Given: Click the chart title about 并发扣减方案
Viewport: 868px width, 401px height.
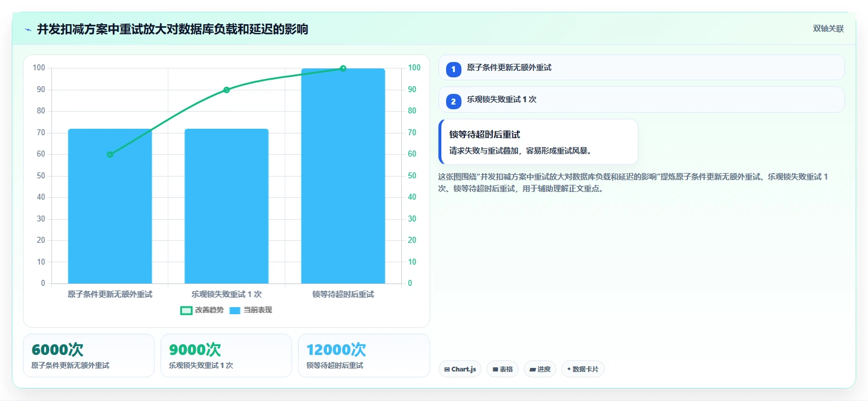Looking at the screenshot, I should pos(172,29).
